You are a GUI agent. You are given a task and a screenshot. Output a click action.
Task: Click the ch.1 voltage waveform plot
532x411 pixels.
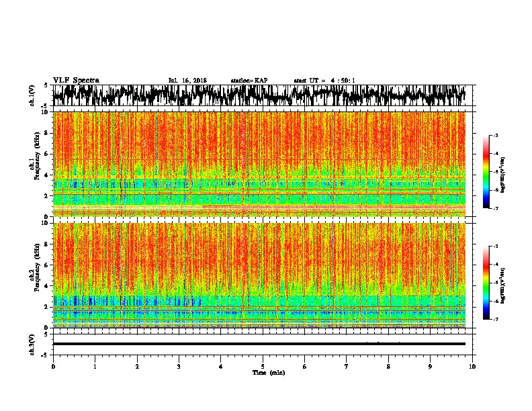tap(259, 95)
